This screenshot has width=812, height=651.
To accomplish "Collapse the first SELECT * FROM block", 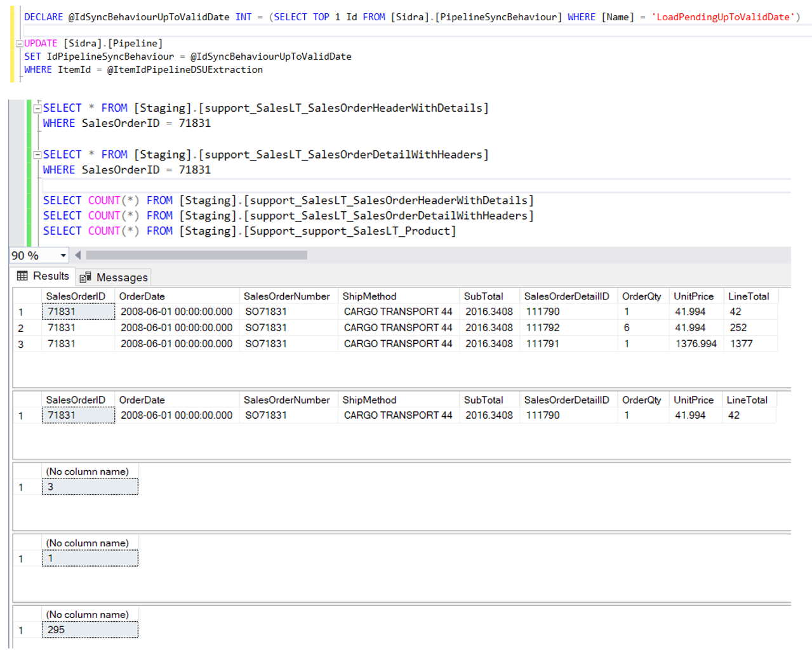I will pos(37,109).
